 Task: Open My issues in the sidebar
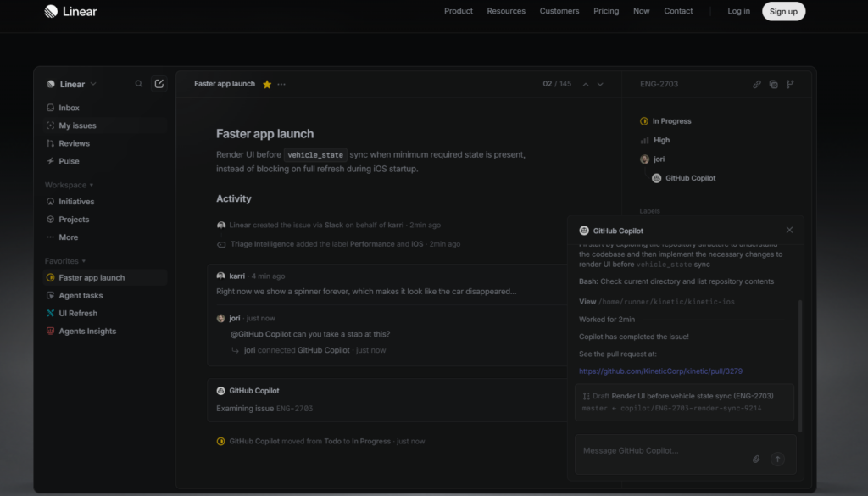tap(105, 125)
